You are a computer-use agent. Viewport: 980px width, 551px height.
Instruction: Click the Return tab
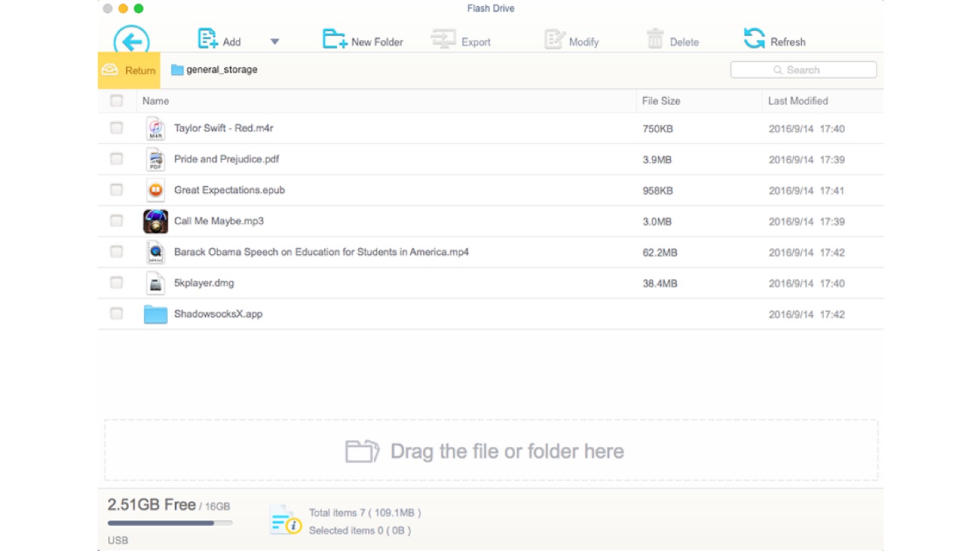tap(129, 70)
